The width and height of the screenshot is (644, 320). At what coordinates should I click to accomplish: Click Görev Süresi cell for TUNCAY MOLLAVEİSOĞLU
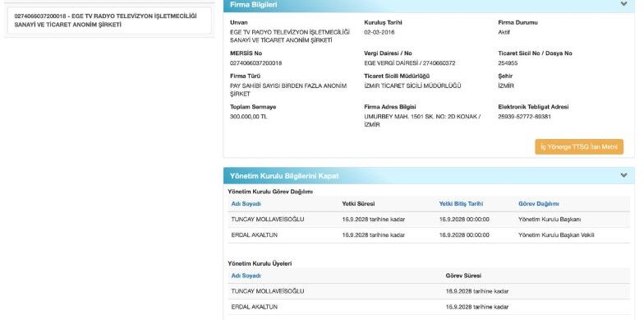click(476, 291)
